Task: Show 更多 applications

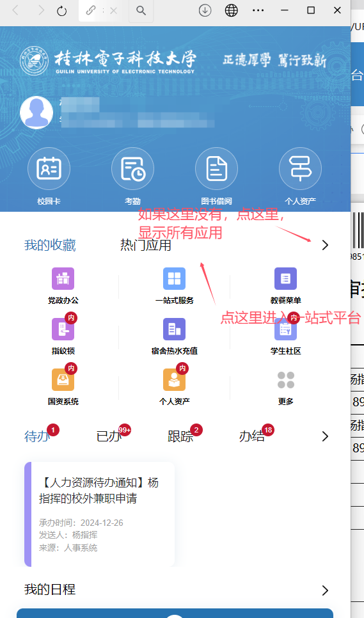Action: click(285, 380)
